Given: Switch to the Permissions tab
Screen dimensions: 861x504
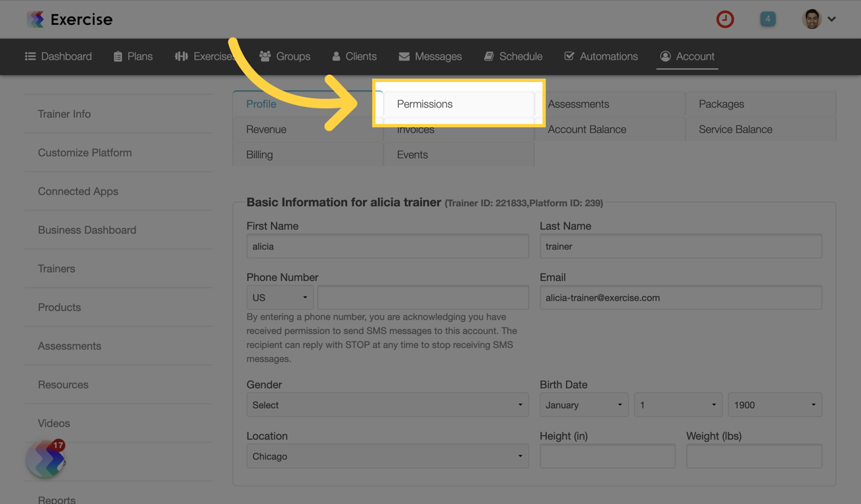Looking at the screenshot, I should pyautogui.click(x=425, y=104).
